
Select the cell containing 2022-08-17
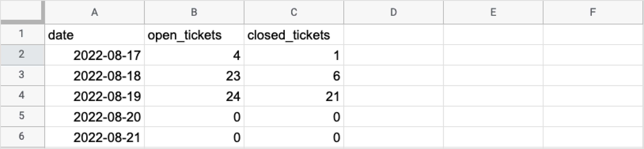(95, 55)
